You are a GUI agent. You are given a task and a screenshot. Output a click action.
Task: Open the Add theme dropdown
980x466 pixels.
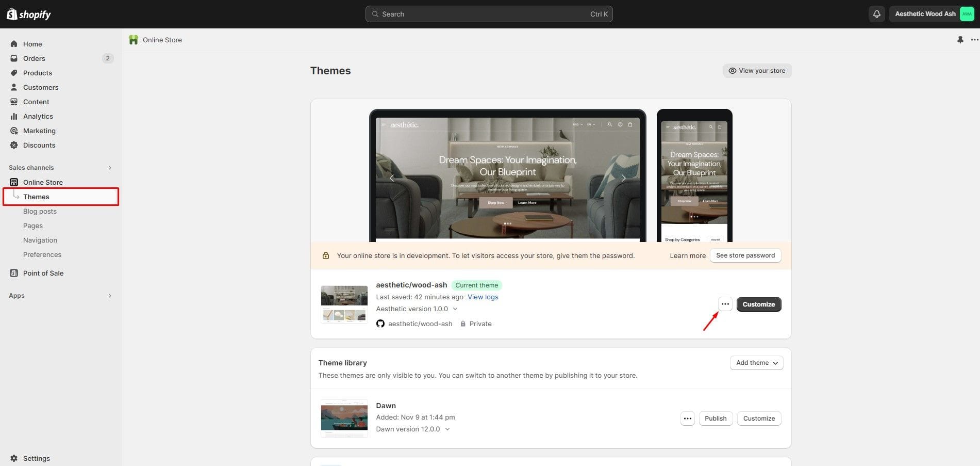click(756, 363)
